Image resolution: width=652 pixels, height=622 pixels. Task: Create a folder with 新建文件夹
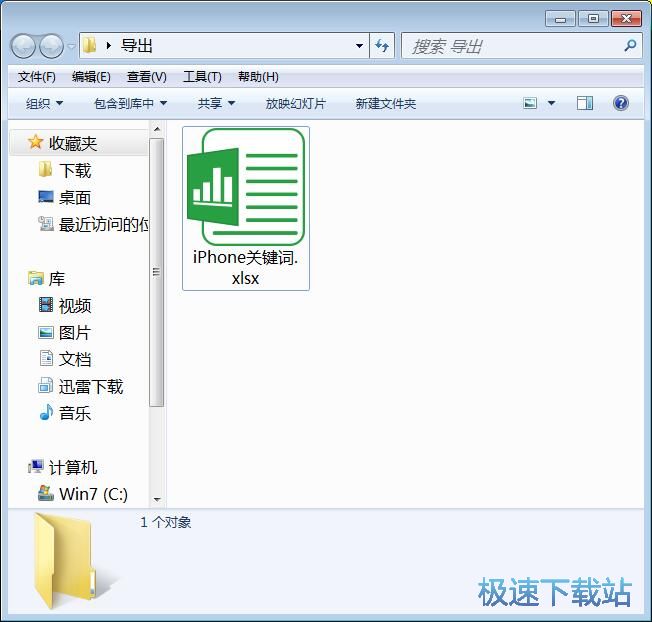[x=385, y=103]
